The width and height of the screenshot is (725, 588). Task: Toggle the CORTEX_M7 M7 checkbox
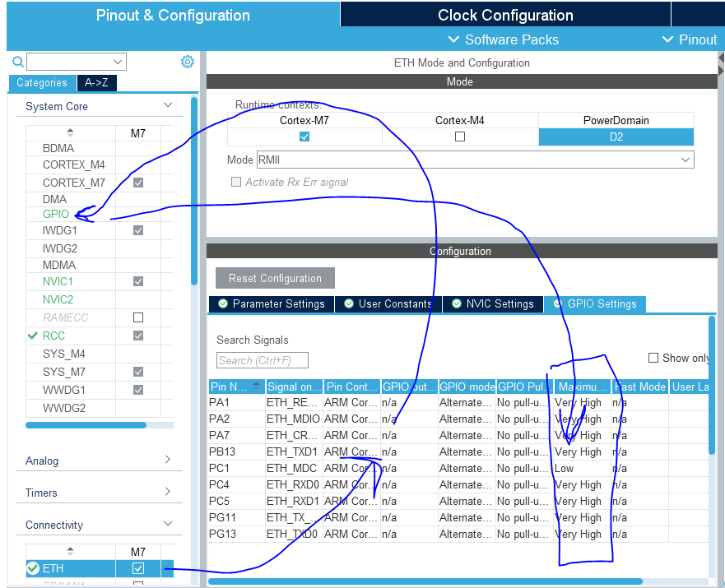tap(137, 183)
